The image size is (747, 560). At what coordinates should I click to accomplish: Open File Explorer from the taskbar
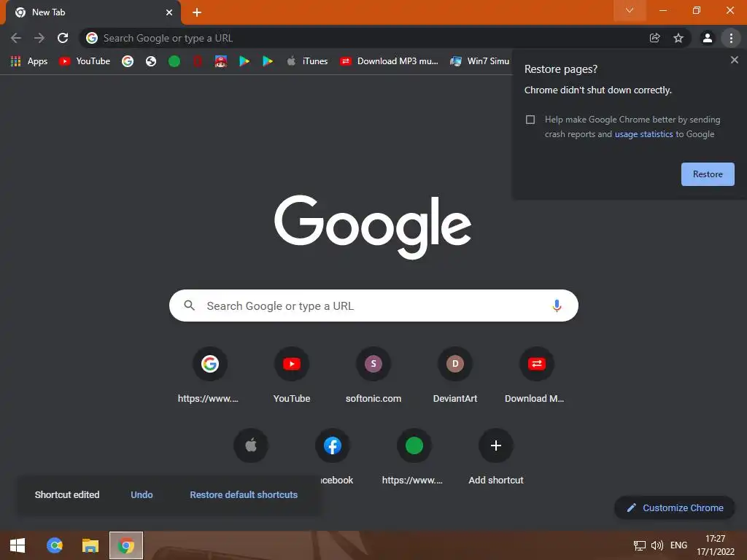tap(90, 545)
